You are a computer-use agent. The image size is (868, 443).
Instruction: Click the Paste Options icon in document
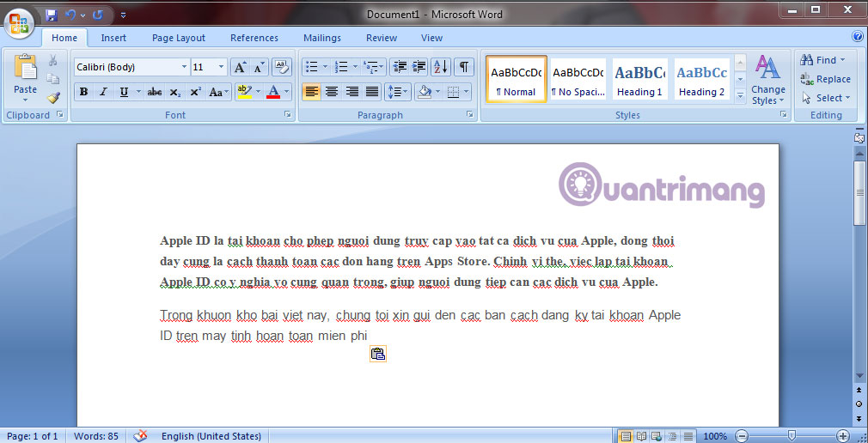(377, 354)
